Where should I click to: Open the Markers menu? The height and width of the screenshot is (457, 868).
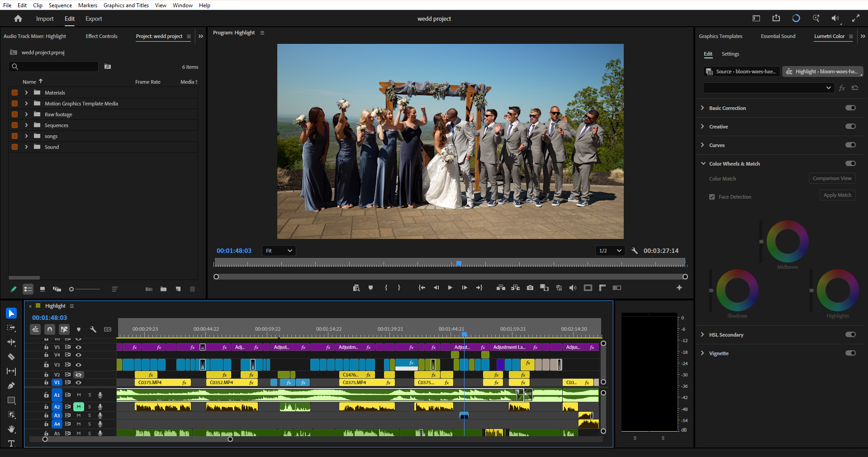(88, 5)
